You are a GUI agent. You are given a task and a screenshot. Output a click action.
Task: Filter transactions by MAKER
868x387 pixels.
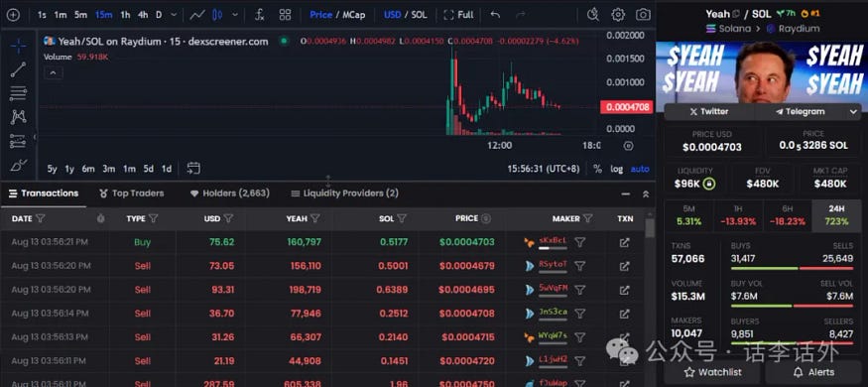click(x=588, y=218)
